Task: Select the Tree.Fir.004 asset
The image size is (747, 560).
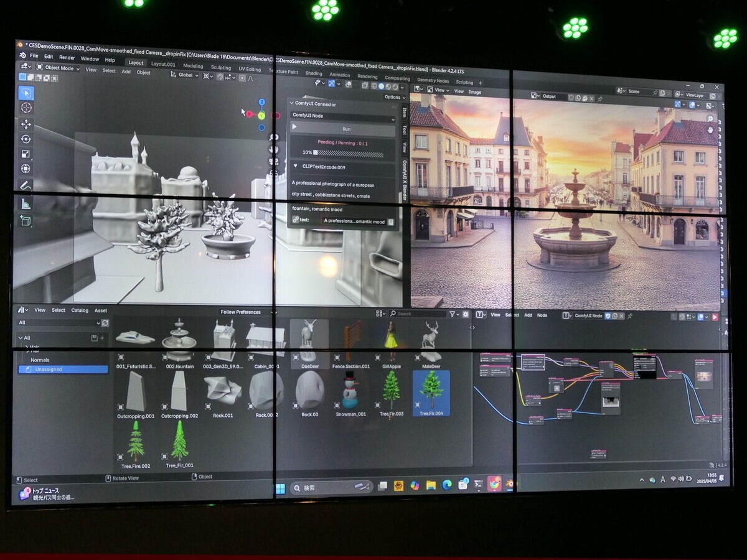Action: (431, 393)
